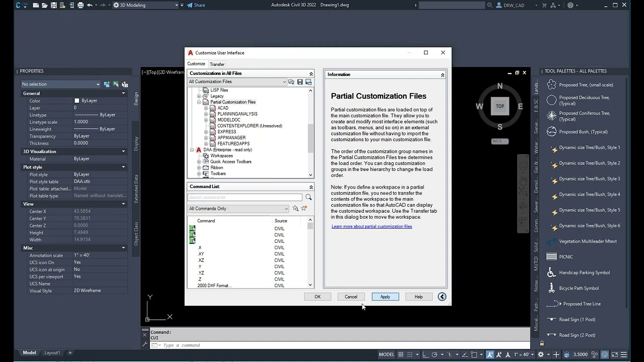Click the Clean Screen icon in status bar
644x362 pixels.
pyautogui.click(x=615, y=354)
